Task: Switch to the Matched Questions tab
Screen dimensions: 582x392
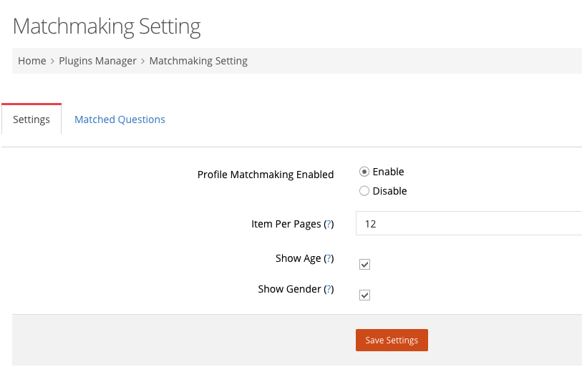Action: point(120,119)
